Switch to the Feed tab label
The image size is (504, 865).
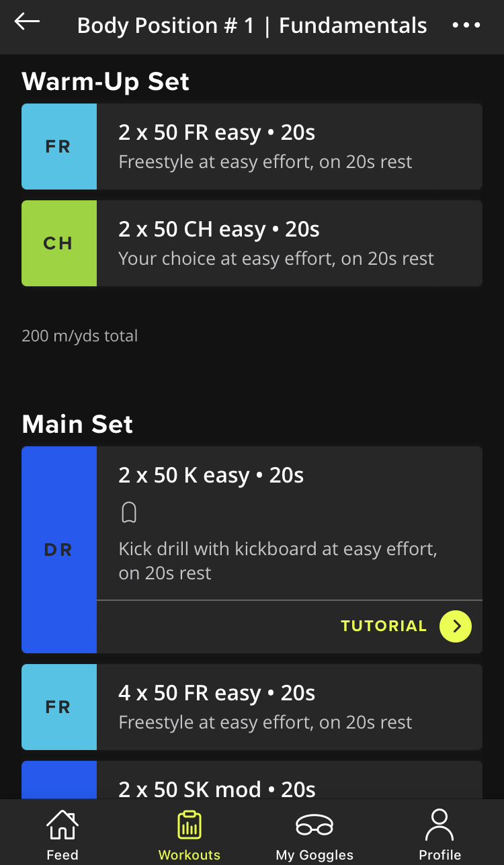click(62, 855)
